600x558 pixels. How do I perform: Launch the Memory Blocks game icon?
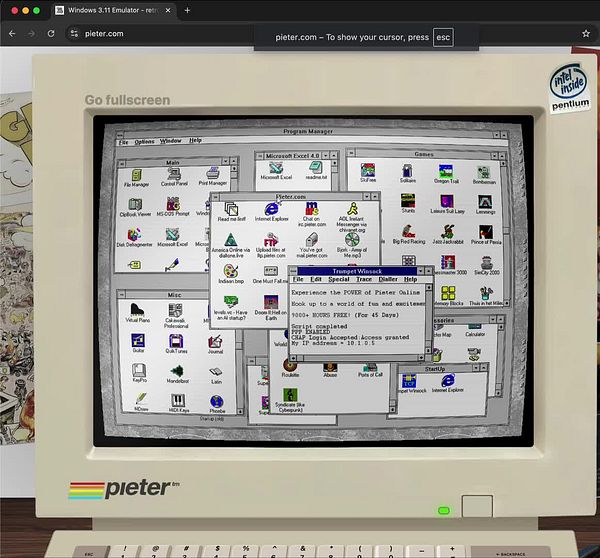point(448,296)
